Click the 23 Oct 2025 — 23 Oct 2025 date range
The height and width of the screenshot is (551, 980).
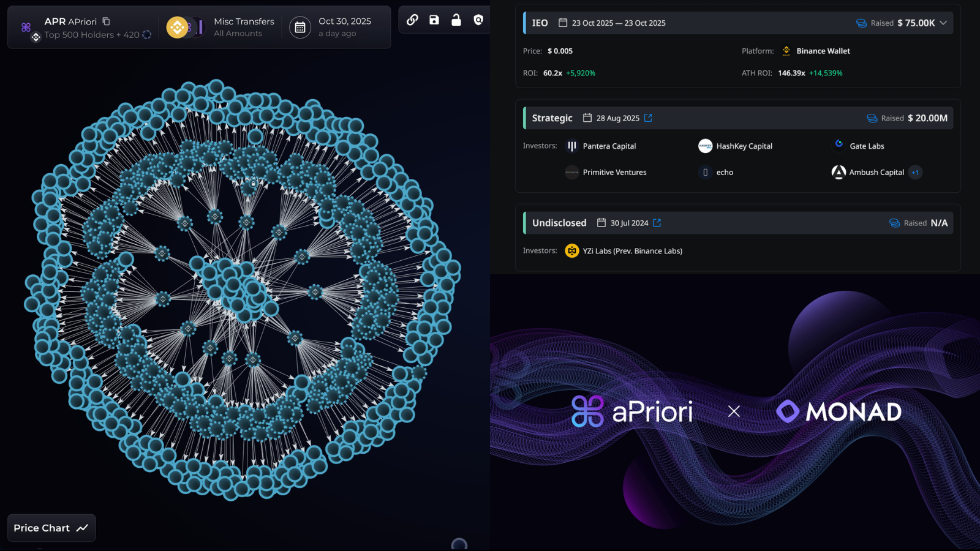619,23
